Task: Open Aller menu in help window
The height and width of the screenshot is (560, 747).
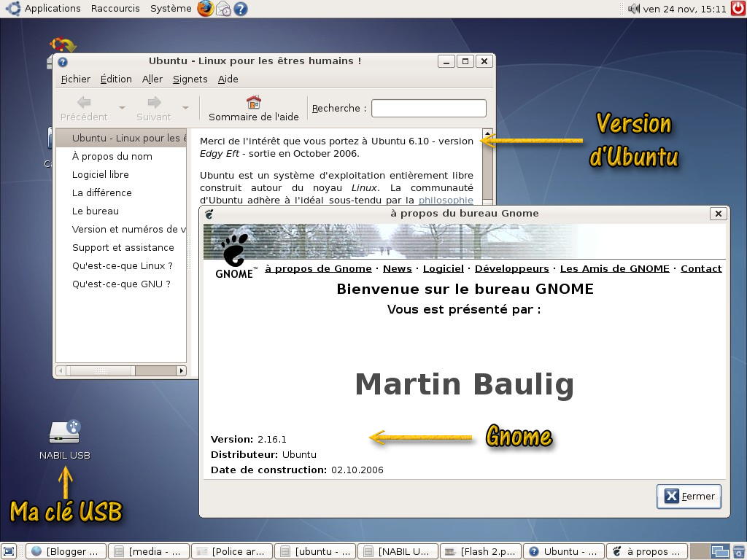Action: pos(152,79)
